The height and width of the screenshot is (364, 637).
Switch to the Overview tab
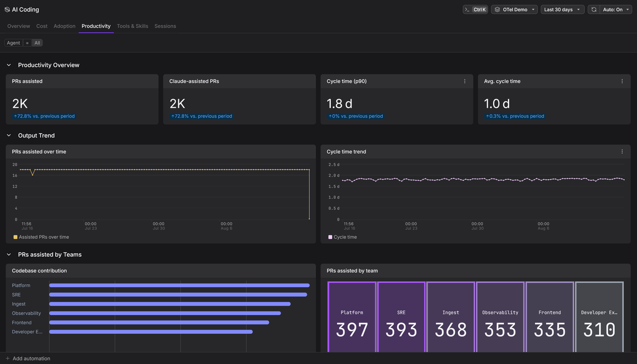pyautogui.click(x=19, y=26)
